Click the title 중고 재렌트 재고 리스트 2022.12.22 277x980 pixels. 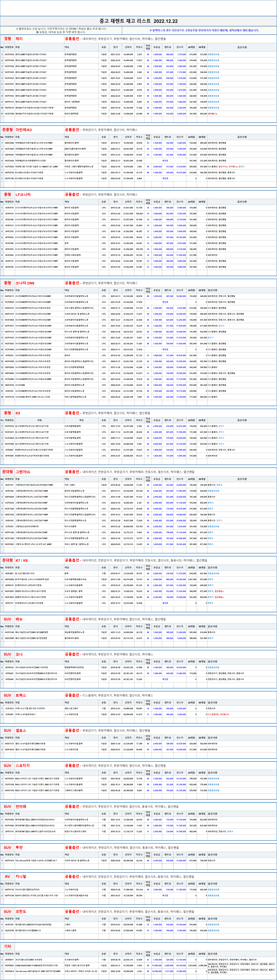(138, 21)
